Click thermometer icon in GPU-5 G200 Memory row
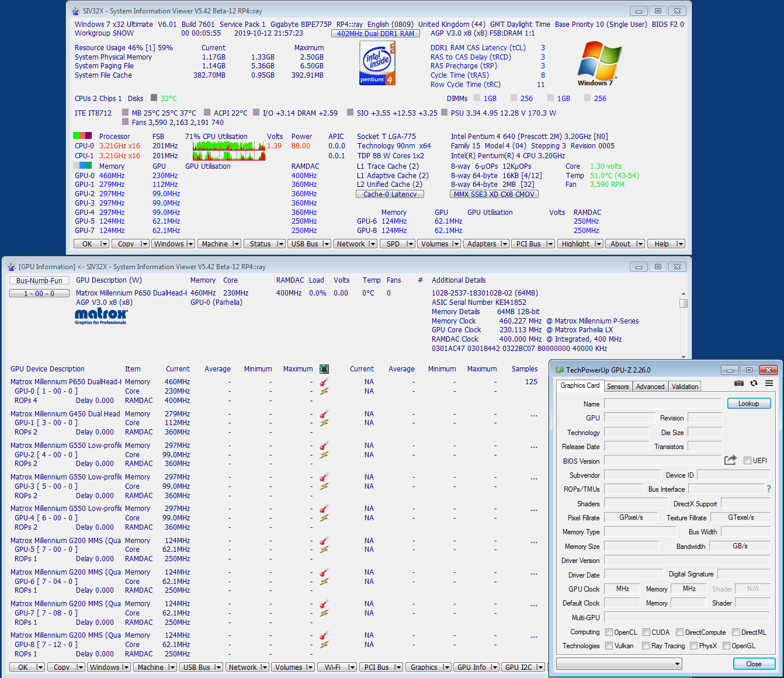 (x=324, y=541)
